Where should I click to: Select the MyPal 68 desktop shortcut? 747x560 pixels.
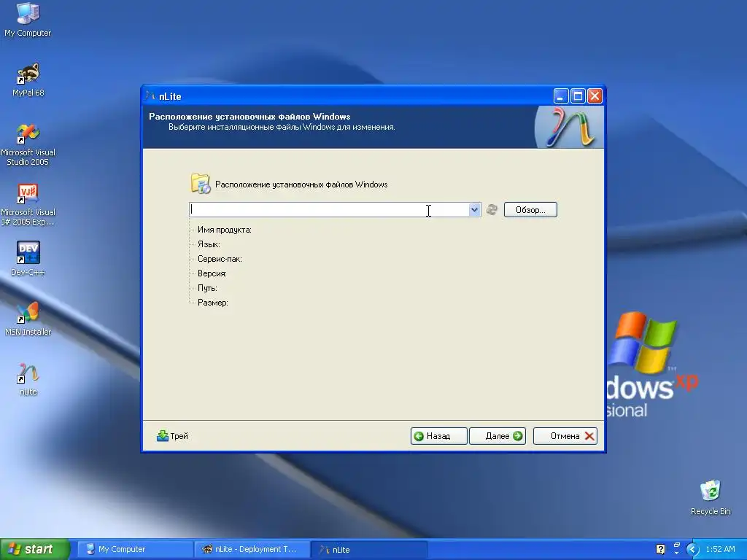click(x=28, y=79)
